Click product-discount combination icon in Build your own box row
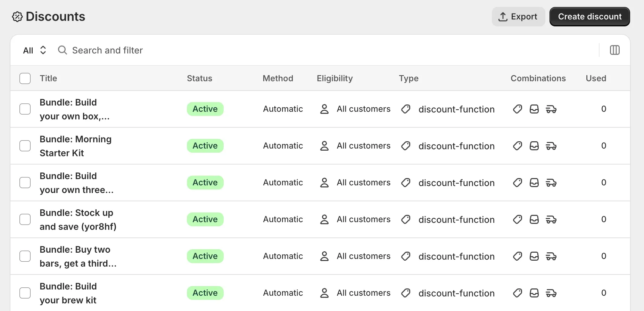 tap(518, 109)
